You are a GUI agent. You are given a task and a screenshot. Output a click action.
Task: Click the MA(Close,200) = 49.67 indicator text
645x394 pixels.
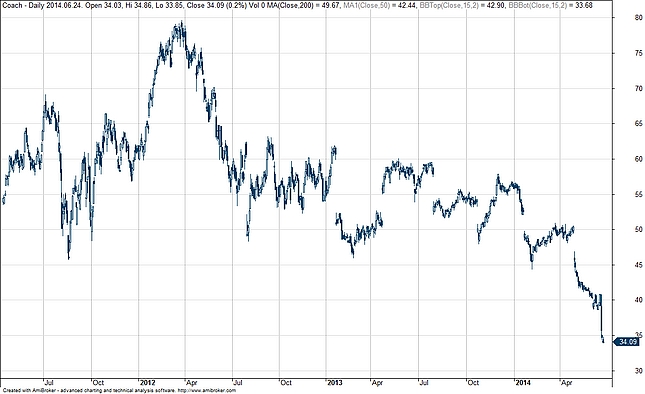[x=304, y=5]
